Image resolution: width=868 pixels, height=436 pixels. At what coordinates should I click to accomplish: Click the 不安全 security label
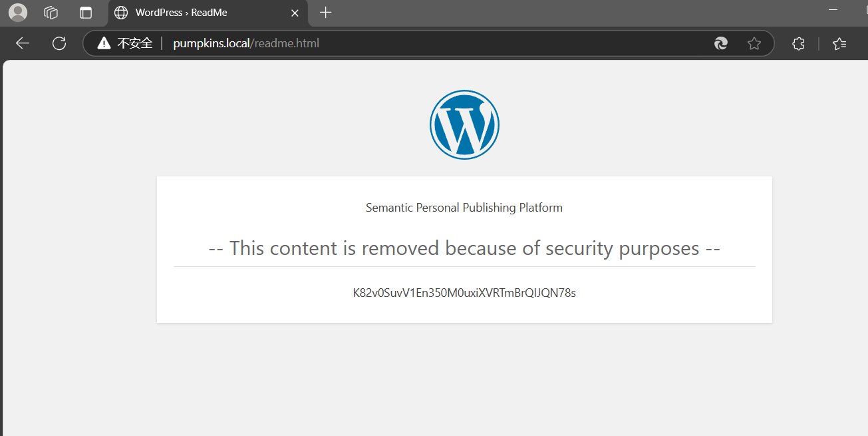(x=135, y=43)
